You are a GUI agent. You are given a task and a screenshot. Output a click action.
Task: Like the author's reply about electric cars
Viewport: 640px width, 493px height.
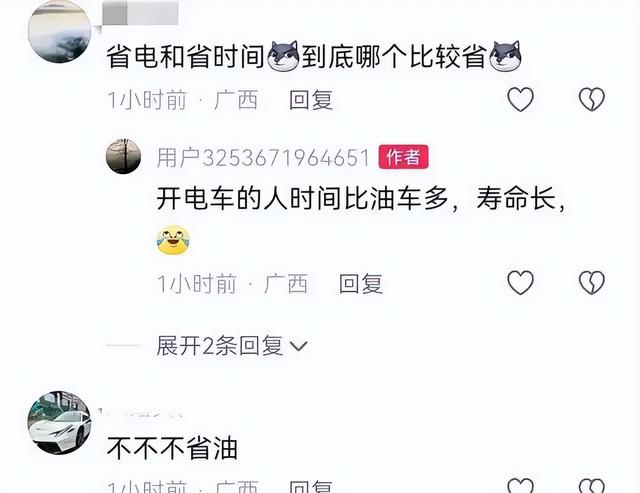click(520, 282)
